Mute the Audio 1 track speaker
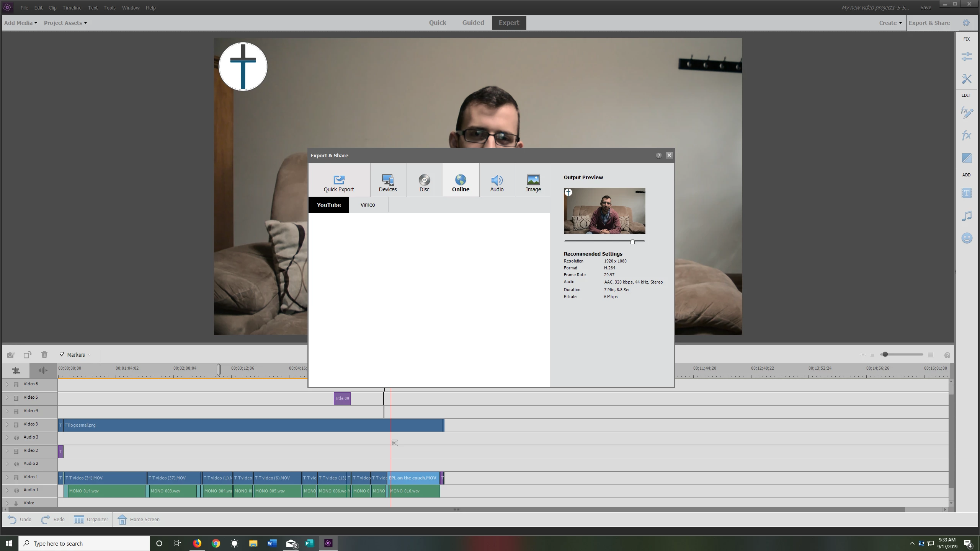This screenshot has width=980, height=551. coord(16,490)
